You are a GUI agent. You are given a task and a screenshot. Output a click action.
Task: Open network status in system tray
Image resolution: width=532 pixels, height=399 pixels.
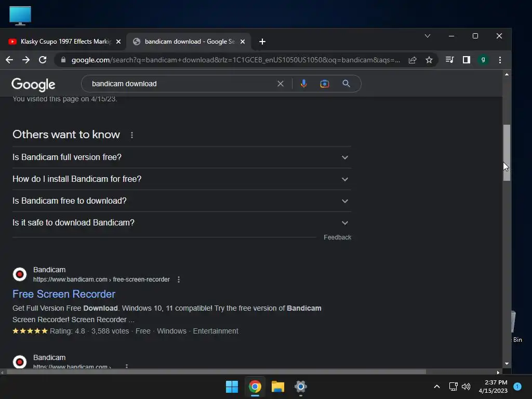(453, 387)
